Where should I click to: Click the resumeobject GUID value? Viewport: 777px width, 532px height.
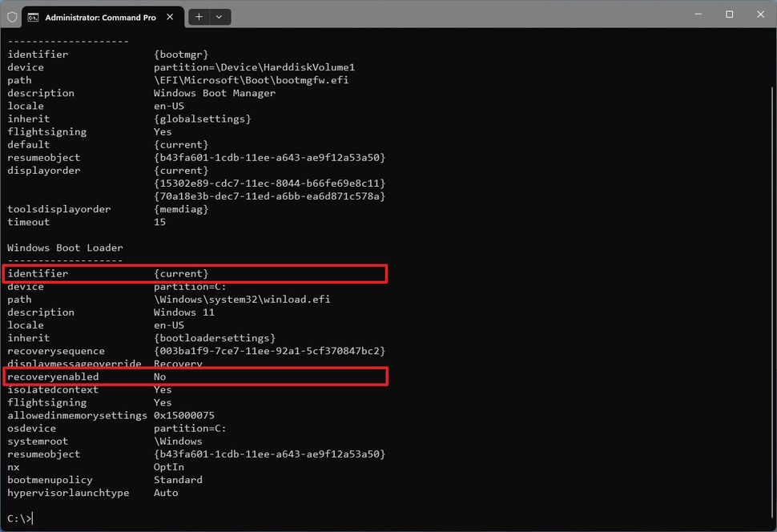268,157
